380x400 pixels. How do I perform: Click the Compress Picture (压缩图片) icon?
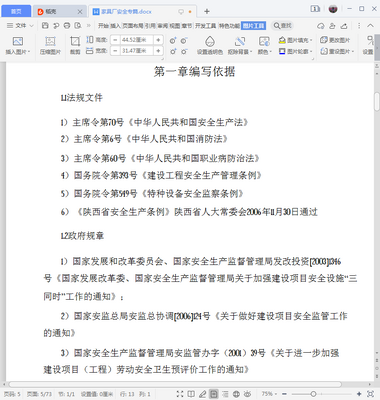pyautogui.click(x=50, y=41)
